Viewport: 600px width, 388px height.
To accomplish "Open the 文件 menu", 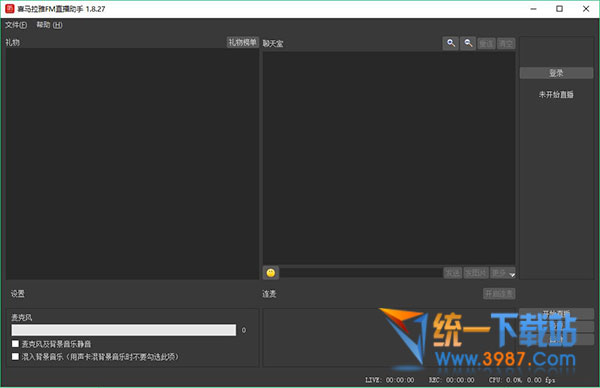I will coord(16,25).
